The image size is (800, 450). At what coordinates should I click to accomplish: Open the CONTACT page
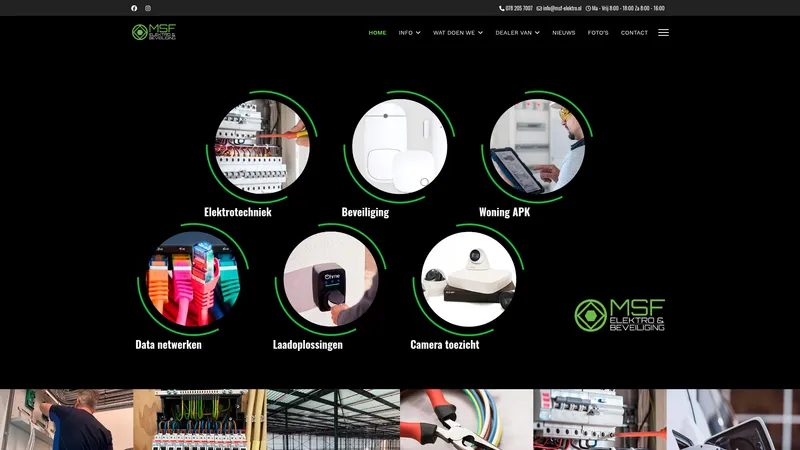point(634,33)
